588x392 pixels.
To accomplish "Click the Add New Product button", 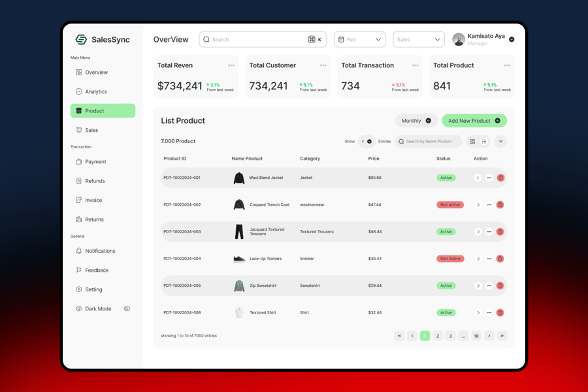I will pos(474,121).
